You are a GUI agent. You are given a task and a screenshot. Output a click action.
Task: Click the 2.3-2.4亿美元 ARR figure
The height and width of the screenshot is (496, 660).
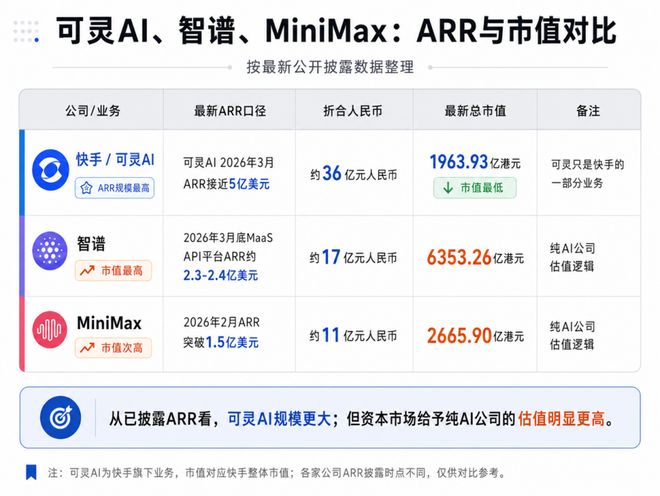point(220,275)
